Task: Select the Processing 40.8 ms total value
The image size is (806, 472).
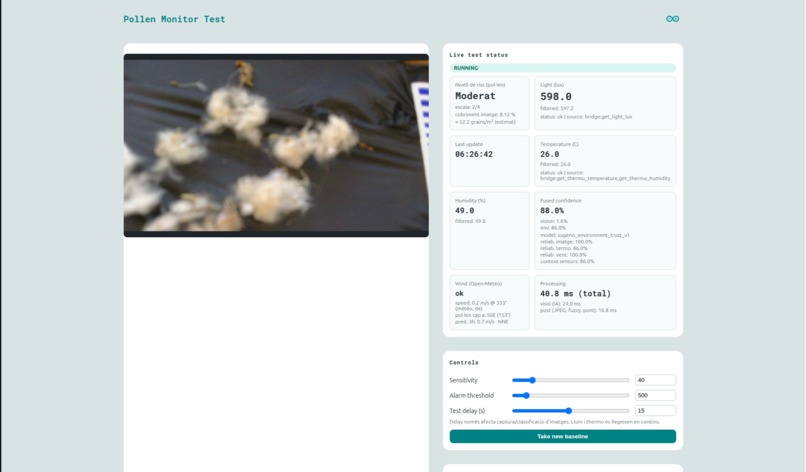Action: pos(575,294)
